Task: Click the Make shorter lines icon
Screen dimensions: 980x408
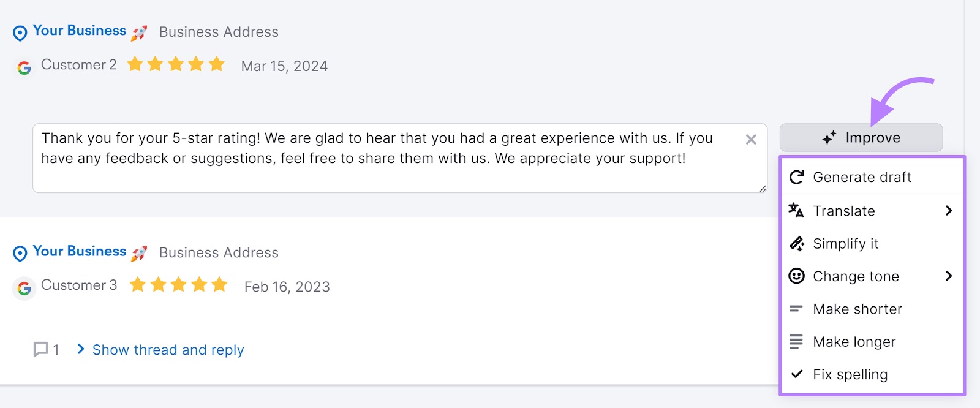Action: (x=796, y=309)
